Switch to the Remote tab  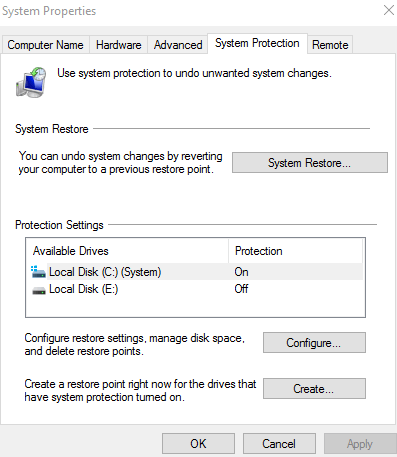pyautogui.click(x=330, y=45)
